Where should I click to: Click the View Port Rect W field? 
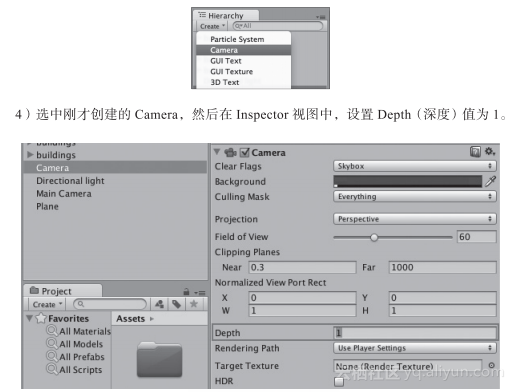(x=302, y=311)
